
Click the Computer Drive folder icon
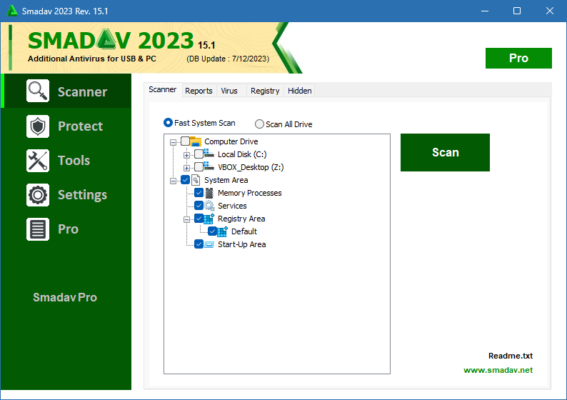click(196, 141)
